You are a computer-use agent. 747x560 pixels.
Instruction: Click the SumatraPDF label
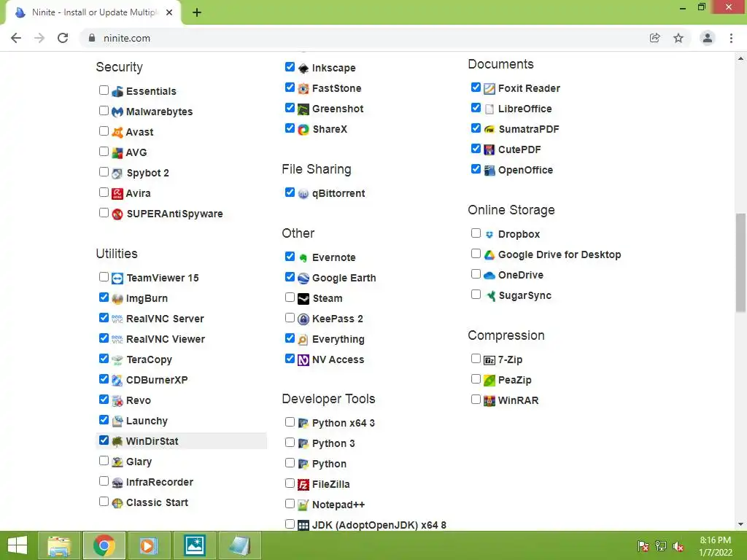click(529, 130)
